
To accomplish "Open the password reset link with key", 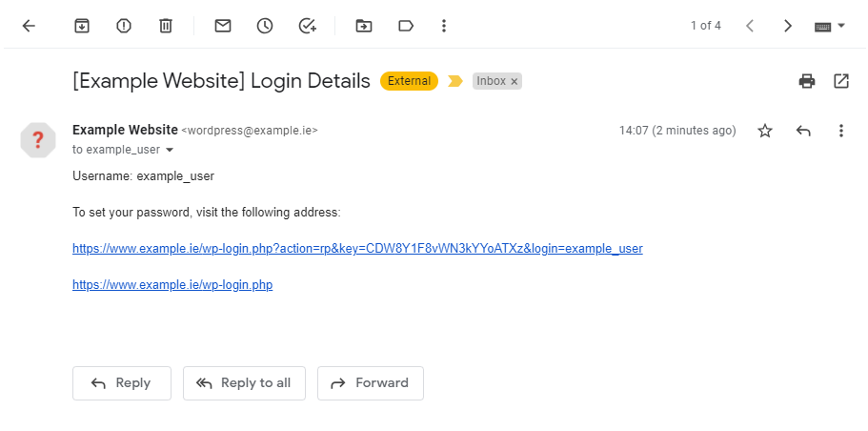I will [x=357, y=249].
